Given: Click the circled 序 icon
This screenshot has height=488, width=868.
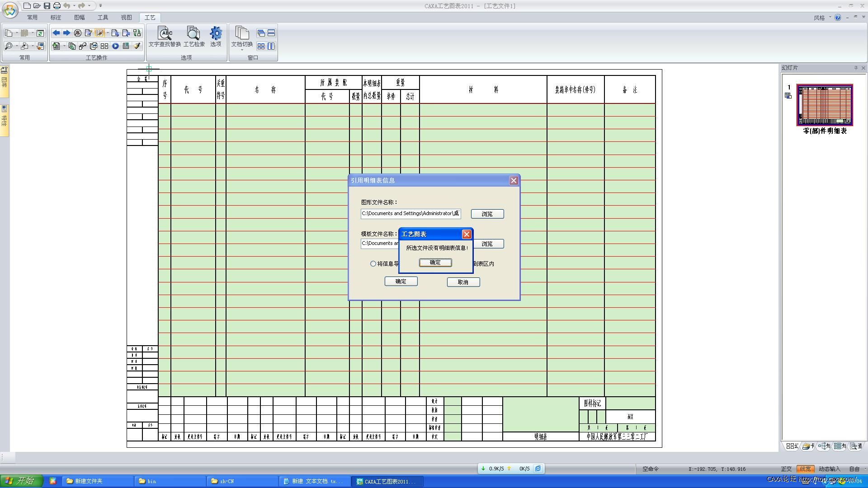Looking at the screenshot, I should pyautogui.click(x=77, y=33).
